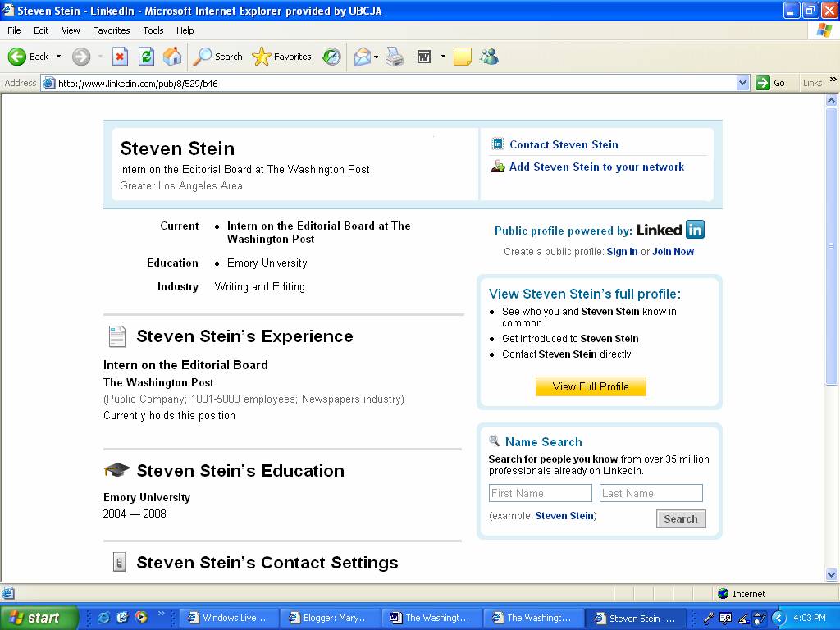Click the Join Now link
The width and height of the screenshot is (840, 630).
tap(673, 252)
